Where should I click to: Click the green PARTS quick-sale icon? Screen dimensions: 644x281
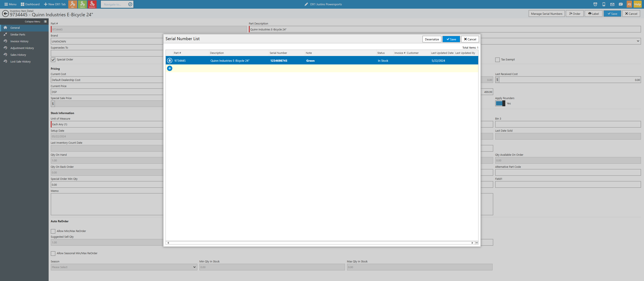(x=82, y=4)
